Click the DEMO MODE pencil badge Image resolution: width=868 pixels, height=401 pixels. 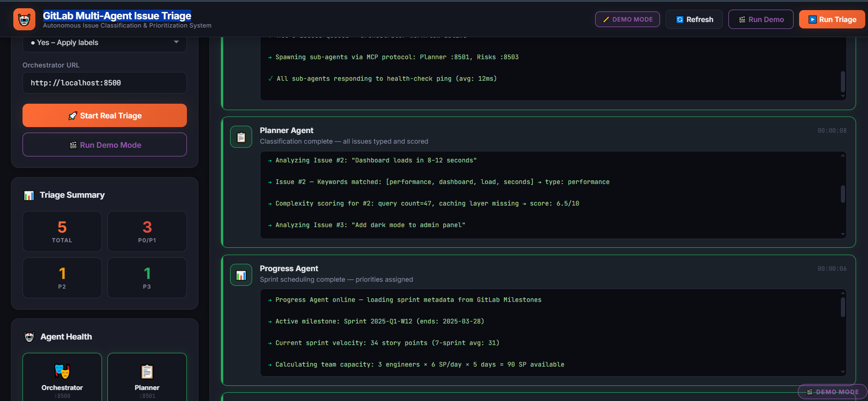tap(627, 19)
